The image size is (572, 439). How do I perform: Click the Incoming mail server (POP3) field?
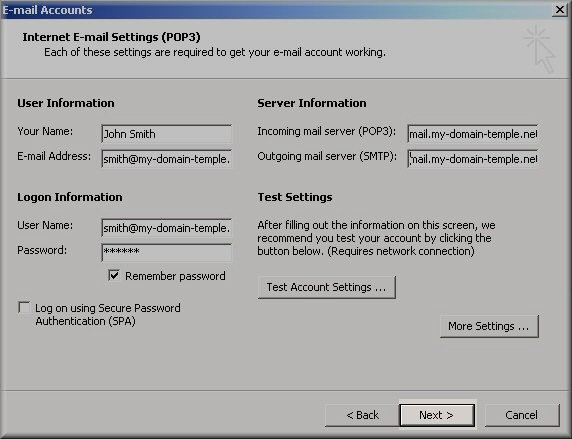pyautogui.click(x=472, y=134)
